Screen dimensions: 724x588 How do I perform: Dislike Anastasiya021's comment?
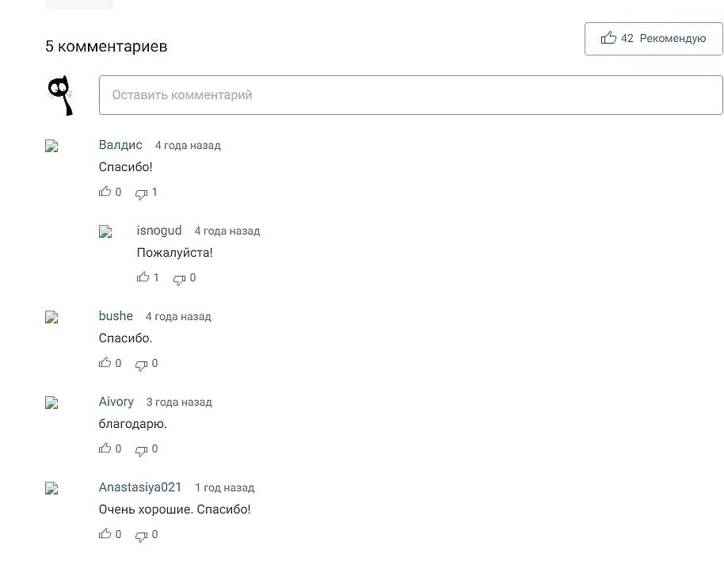pos(142,535)
